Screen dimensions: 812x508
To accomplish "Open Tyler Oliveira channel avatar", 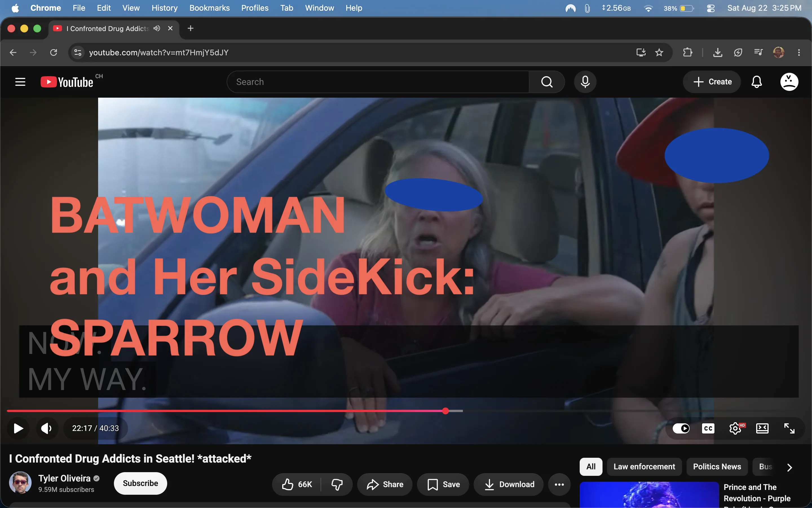I will [20, 483].
